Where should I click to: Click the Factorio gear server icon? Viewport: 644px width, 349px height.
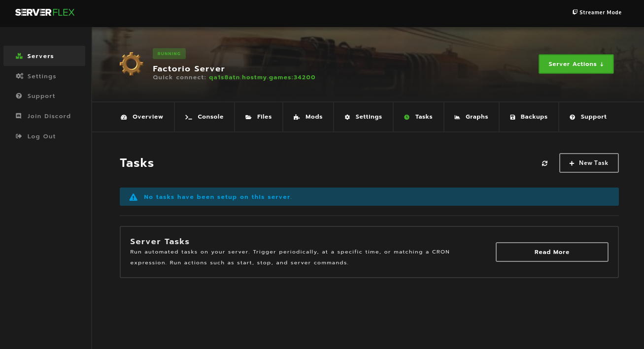[132, 64]
